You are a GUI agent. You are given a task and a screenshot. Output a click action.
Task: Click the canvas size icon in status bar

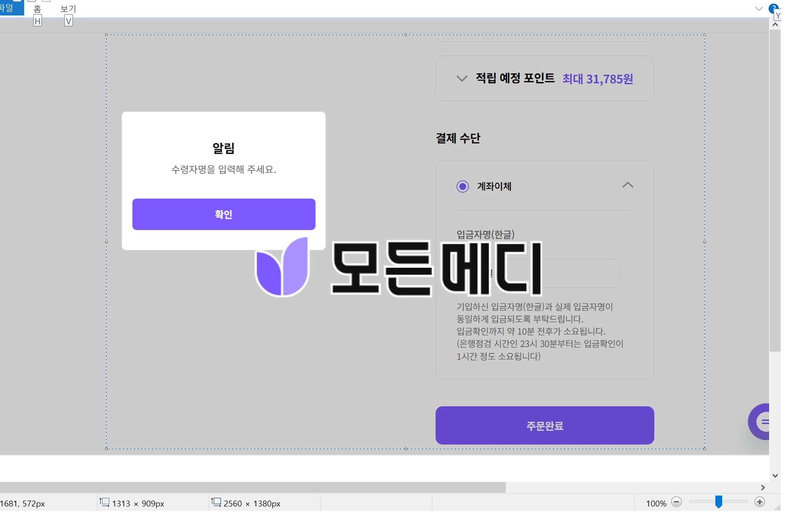pyautogui.click(x=216, y=502)
